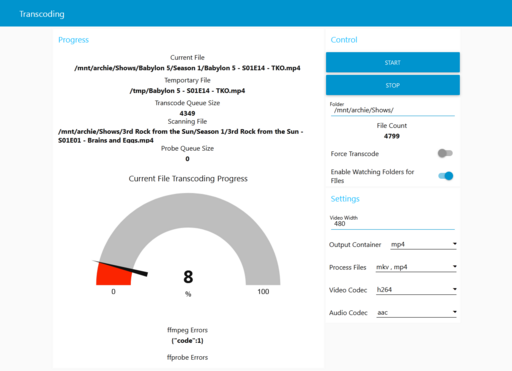Click the Control panel heading

click(x=344, y=40)
